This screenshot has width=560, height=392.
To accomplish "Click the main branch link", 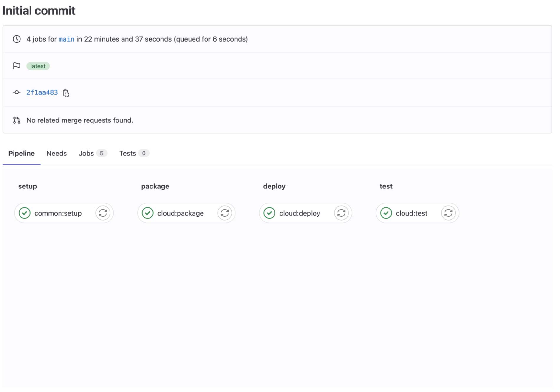I will pos(66,39).
